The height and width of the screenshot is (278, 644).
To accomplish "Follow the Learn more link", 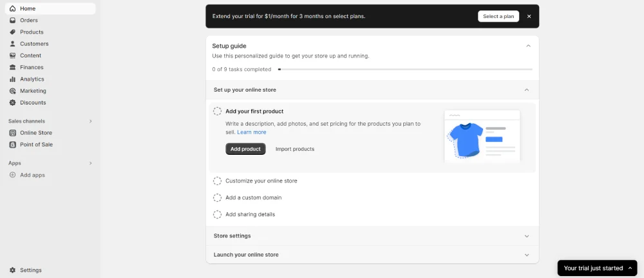I will 251,132.
